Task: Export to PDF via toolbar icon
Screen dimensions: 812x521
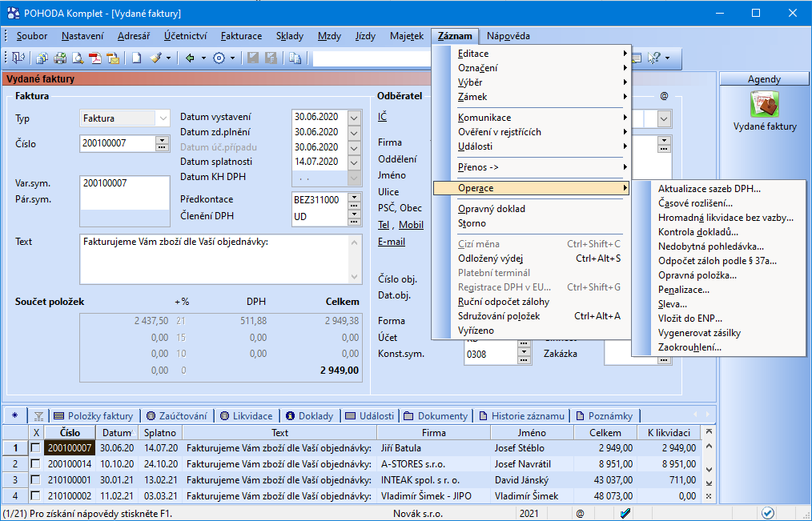Action: (95, 58)
